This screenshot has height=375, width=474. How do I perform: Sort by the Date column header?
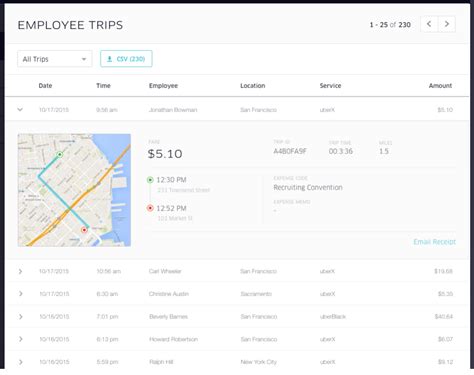[45, 86]
